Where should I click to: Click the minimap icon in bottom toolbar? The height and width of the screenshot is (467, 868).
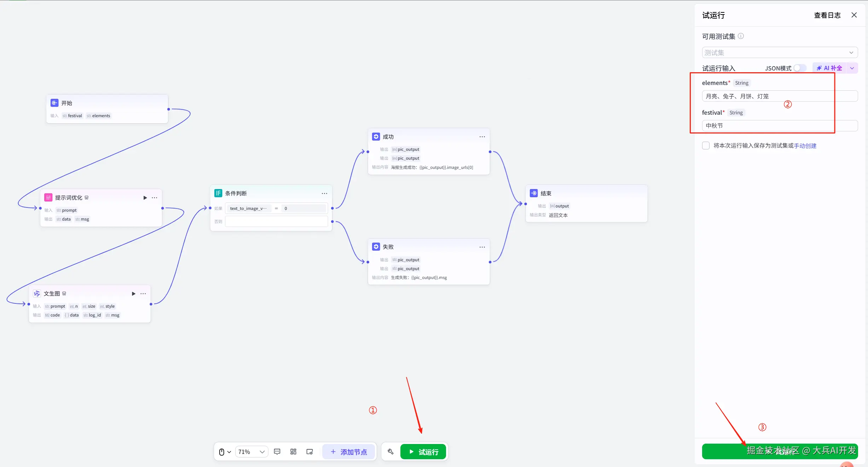click(309, 451)
